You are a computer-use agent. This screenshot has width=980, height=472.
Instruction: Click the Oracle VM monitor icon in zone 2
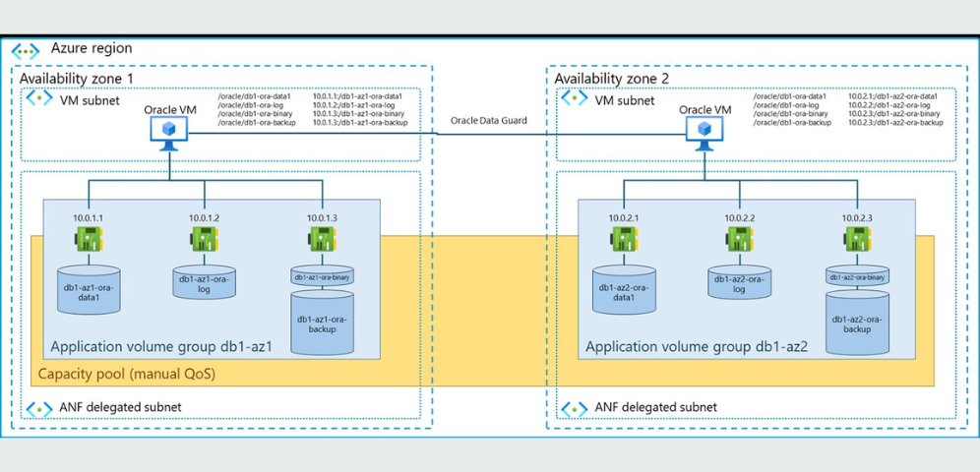pyautogui.click(x=704, y=135)
